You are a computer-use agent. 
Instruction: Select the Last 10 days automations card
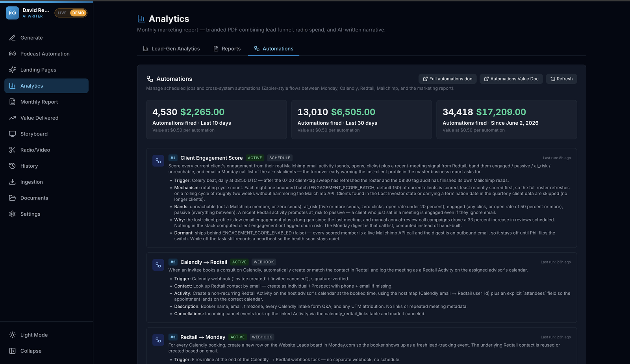click(x=217, y=120)
